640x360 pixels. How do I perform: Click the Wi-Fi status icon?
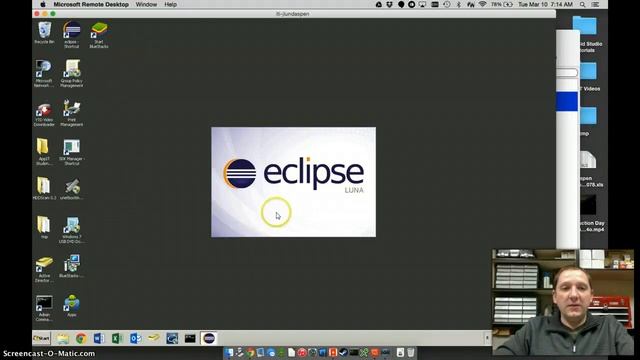(482, 4)
